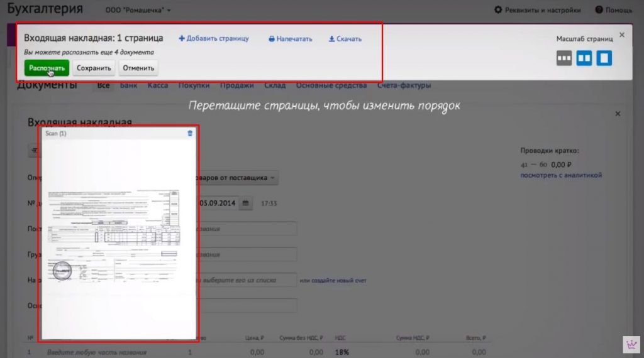Click the 17:33 time value
The width and height of the screenshot is (644, 358).
click(269, 203)
